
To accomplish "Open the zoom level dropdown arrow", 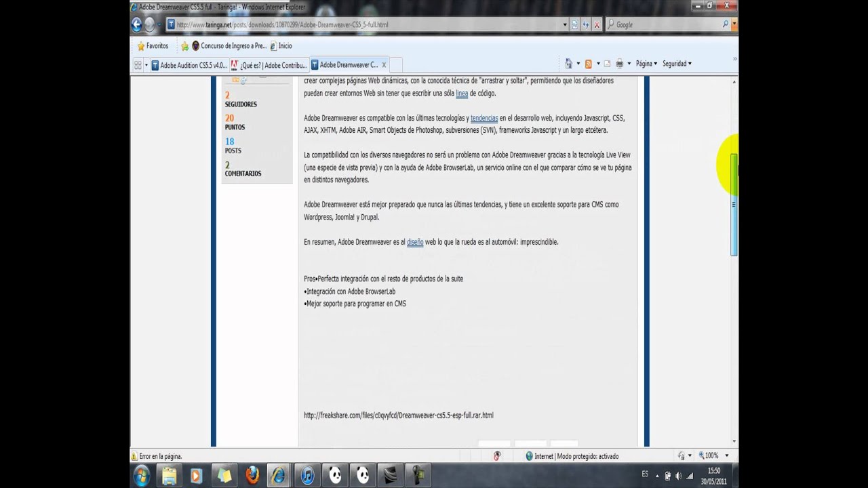I will (726, 456).
